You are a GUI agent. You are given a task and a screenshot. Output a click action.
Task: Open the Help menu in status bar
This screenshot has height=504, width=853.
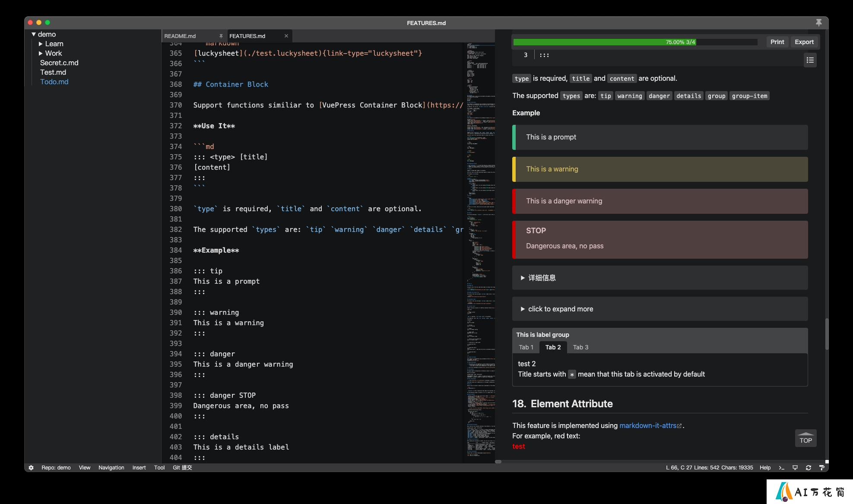765,468
